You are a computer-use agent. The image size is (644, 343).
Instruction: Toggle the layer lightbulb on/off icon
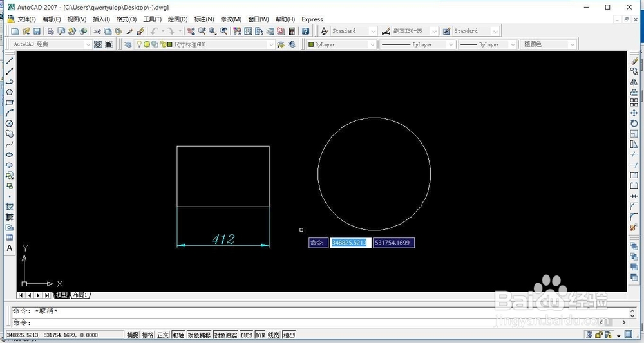[x=139, y=44]
